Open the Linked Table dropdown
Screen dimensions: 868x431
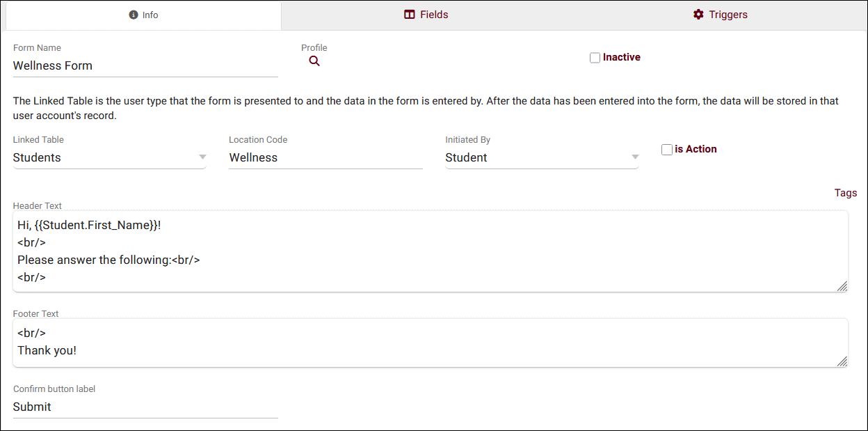(x=110, y=157)
